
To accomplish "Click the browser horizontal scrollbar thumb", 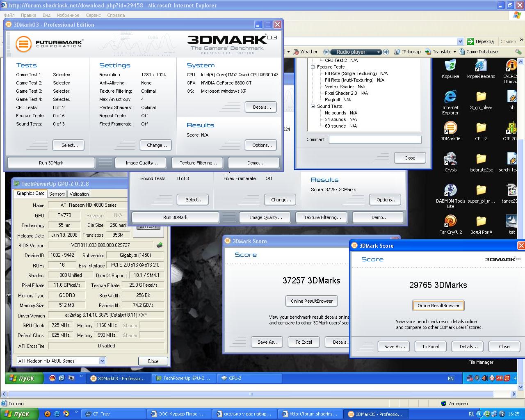I will point(251,394).
